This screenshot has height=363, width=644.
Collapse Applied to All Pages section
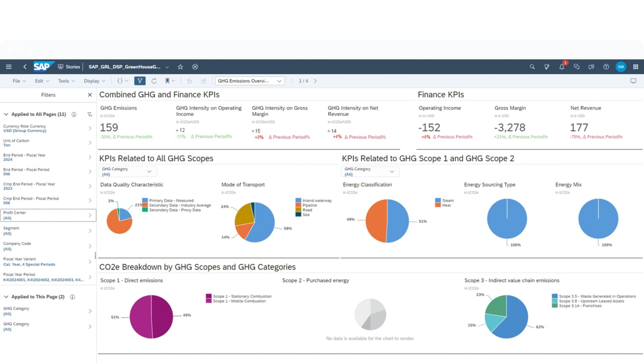(x=6, y=114)
